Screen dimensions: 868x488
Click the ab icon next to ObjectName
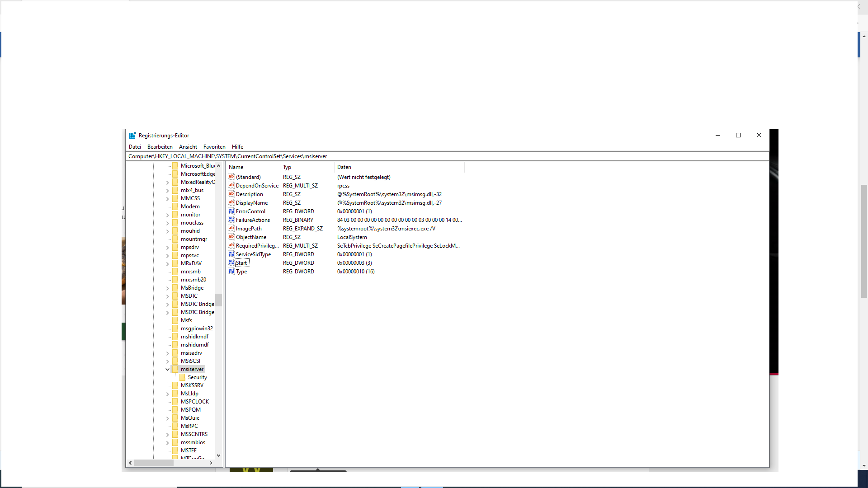click(x=231, y=237)
